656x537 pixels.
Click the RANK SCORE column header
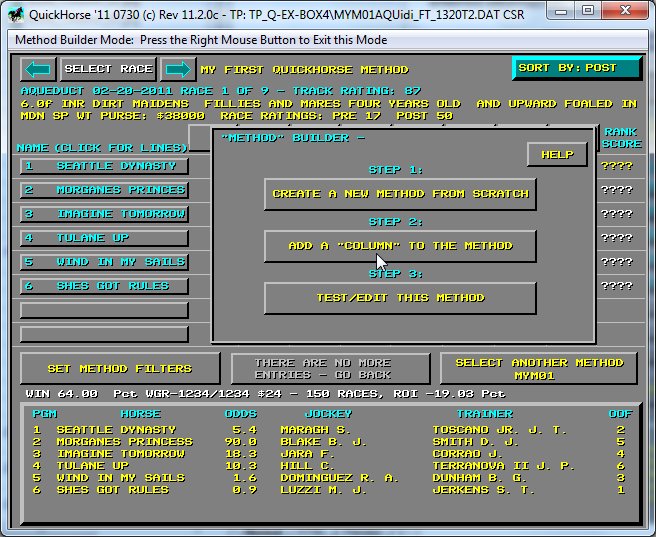621,138
